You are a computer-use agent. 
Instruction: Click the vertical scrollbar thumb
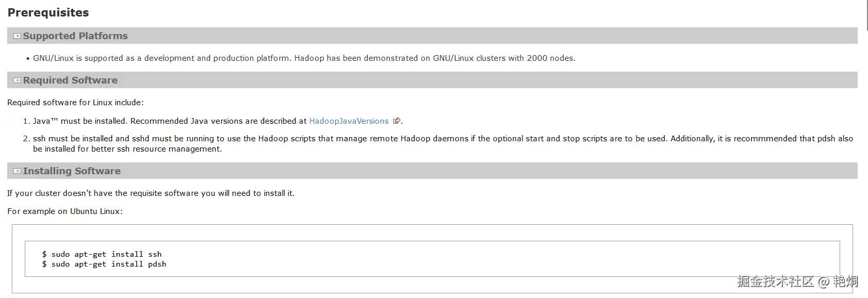click(866, 15)
